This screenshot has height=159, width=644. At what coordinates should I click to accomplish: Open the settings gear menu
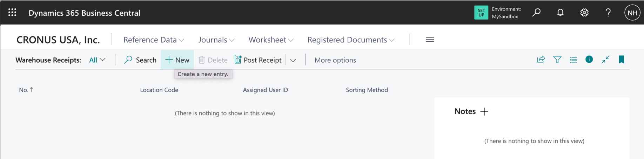584,13
